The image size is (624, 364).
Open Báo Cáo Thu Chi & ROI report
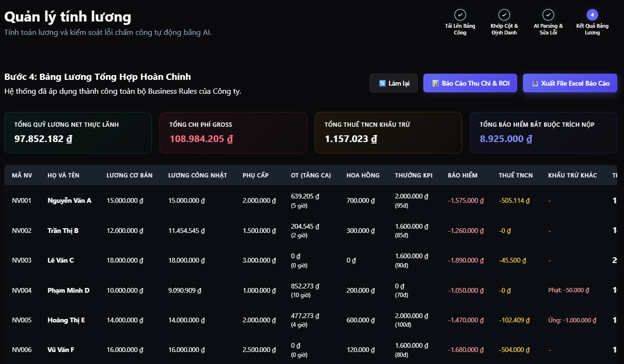tap(470, 83)
